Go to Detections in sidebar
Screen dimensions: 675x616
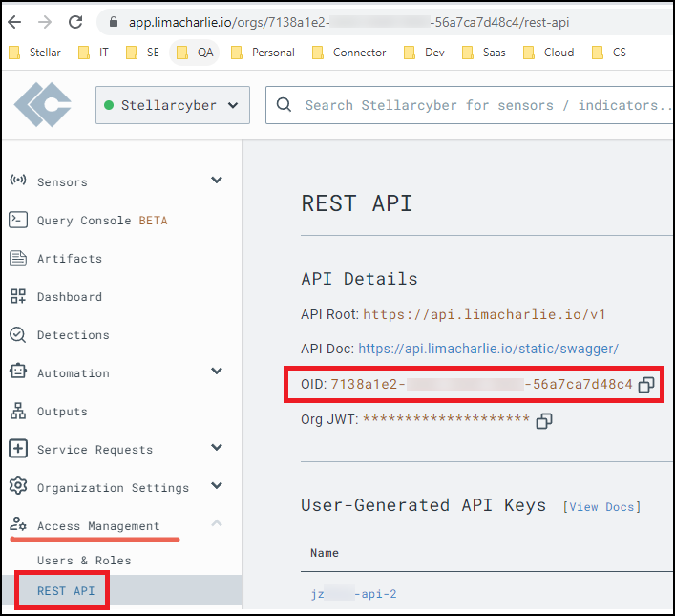(x=73, y=335)
